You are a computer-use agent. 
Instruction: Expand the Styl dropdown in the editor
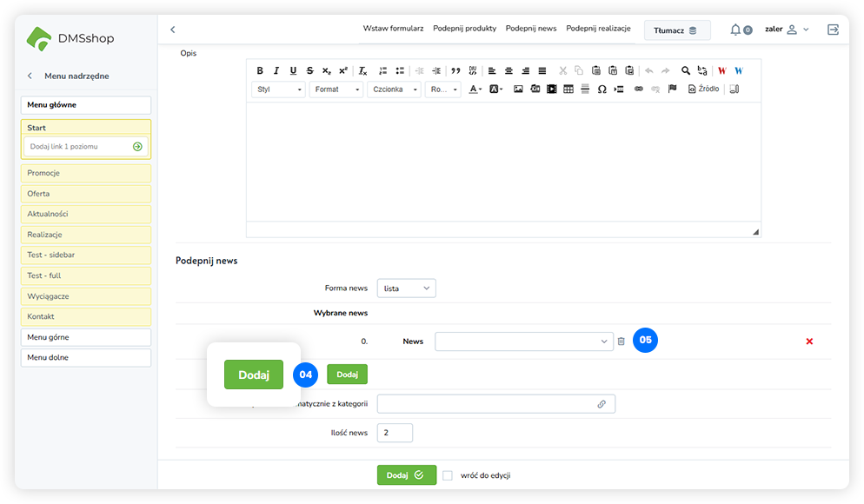click(x=278, y=90)
